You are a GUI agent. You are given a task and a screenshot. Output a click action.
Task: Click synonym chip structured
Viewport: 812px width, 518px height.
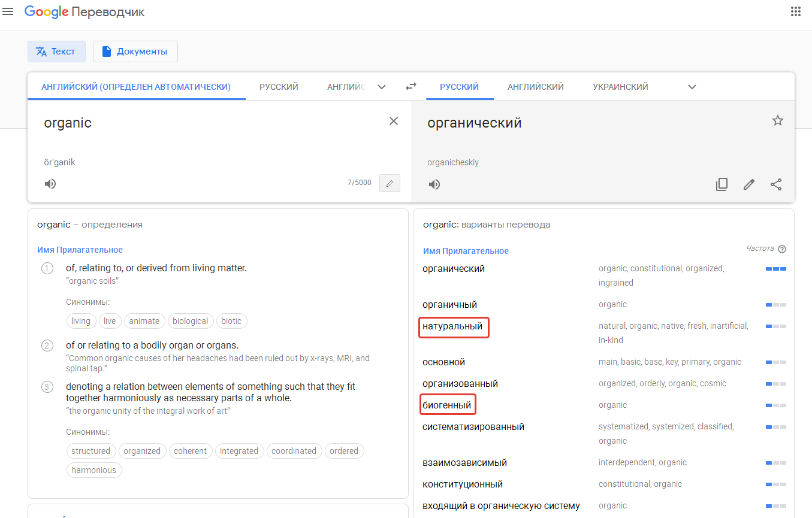91,451
